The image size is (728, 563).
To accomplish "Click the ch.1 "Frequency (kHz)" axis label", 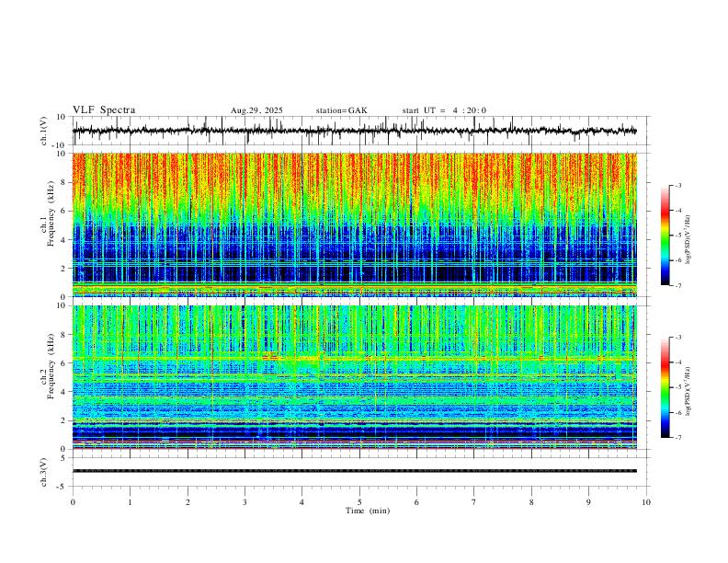I will pyautogui.click(x=51, y=214).
